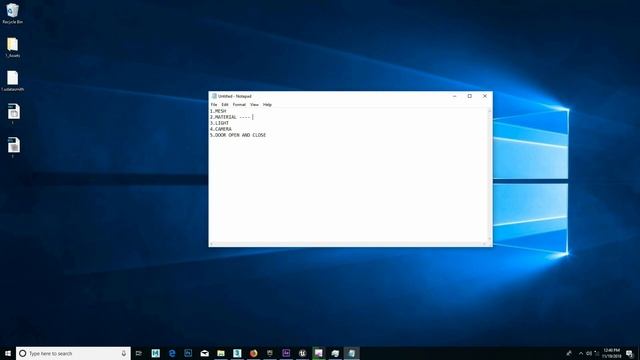Screen dimensions: 640x360
Task: Open the pink image app on taskbar
Action: (x=319, y=353)
